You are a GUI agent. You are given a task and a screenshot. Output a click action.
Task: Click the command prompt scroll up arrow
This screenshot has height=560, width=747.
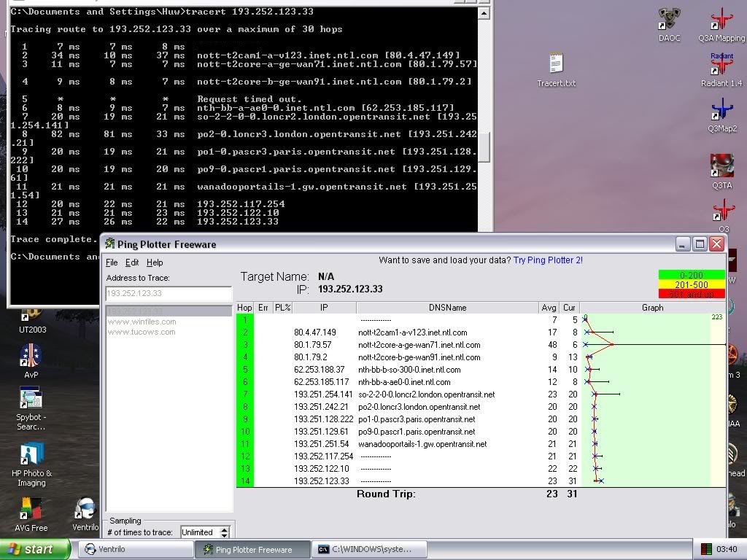tap(484, 13)
